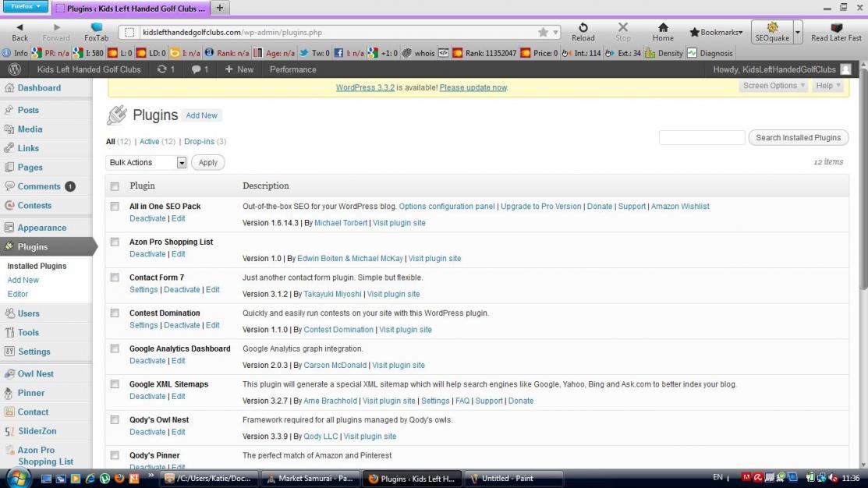The width and height of the screenshot is (868, 488).
Task: Click the Posts pin icon in sidebar
Action: (9, 110)
